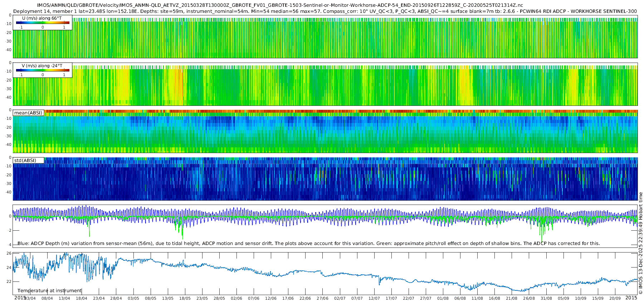The height and width of the screenshot is (304, 644).
Task: Click the 03/05 date tick label
Action: click(x=133, y=299)
